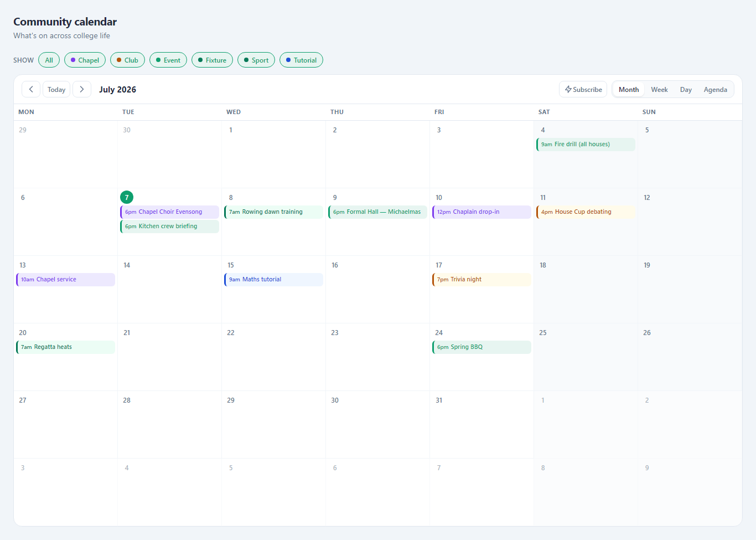
Task: Switch to Agenda view
Action: (716, 89)
